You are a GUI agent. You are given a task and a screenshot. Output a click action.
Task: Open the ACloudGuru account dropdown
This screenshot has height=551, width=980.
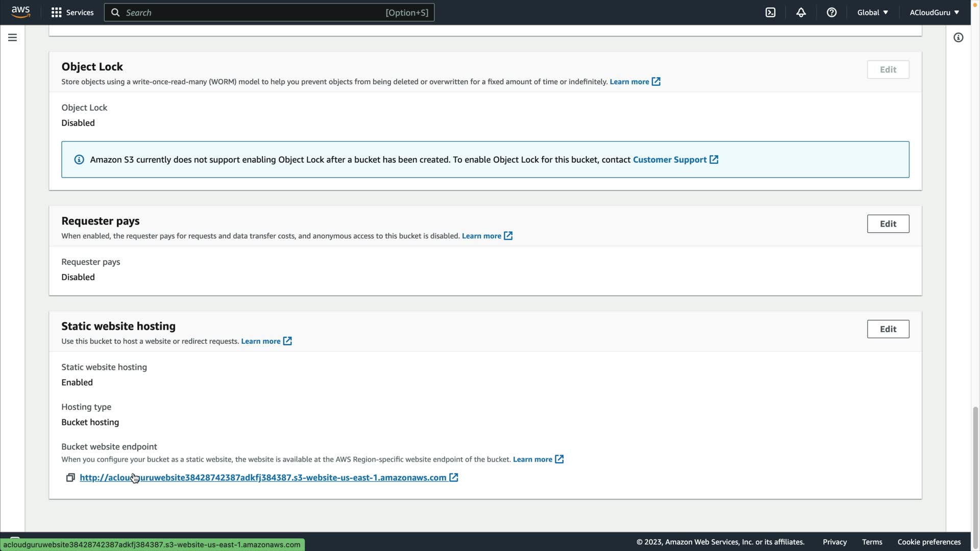934,12
